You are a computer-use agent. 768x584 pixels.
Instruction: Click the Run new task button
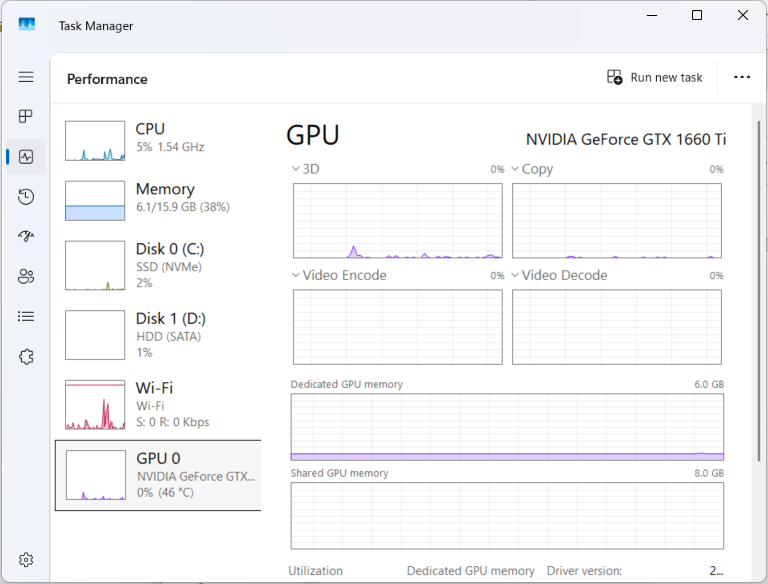pos(655,77)
